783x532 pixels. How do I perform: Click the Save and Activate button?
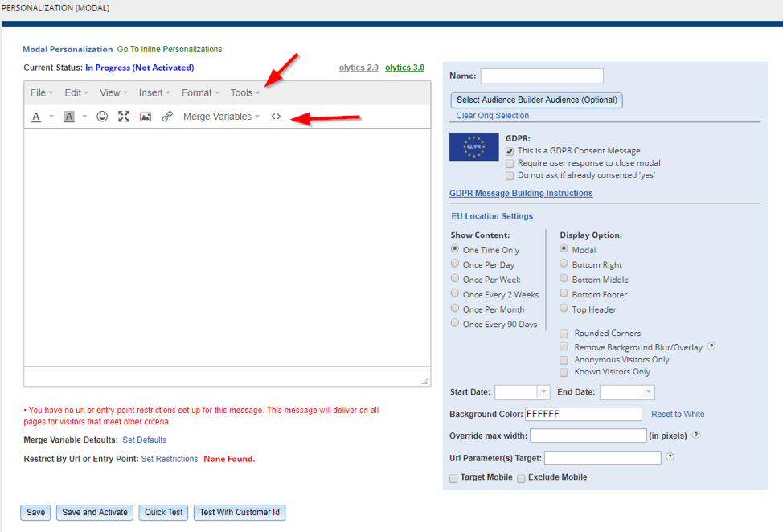pyautogui.click(x=95, y=513)
